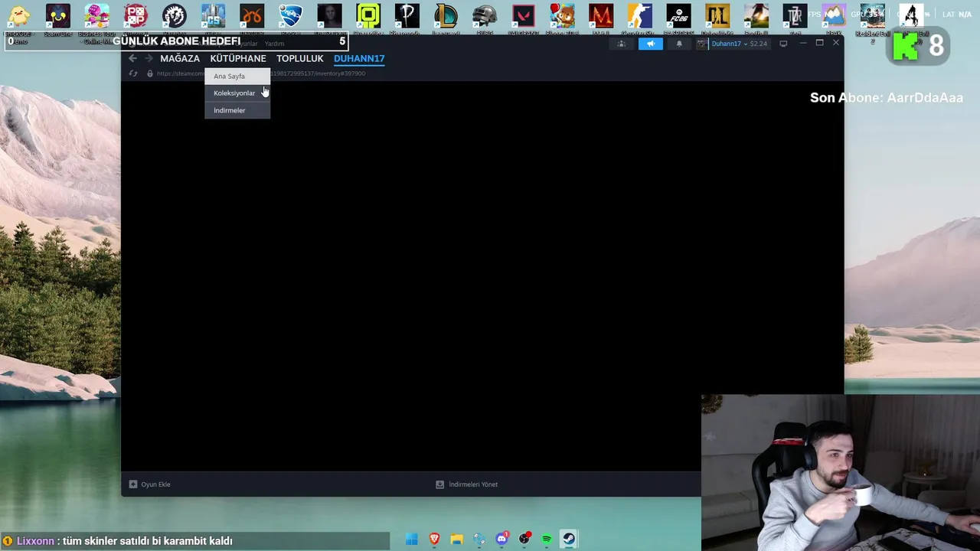Open Discord from the taskbar
980x551 pixels.
pos(502,540)
